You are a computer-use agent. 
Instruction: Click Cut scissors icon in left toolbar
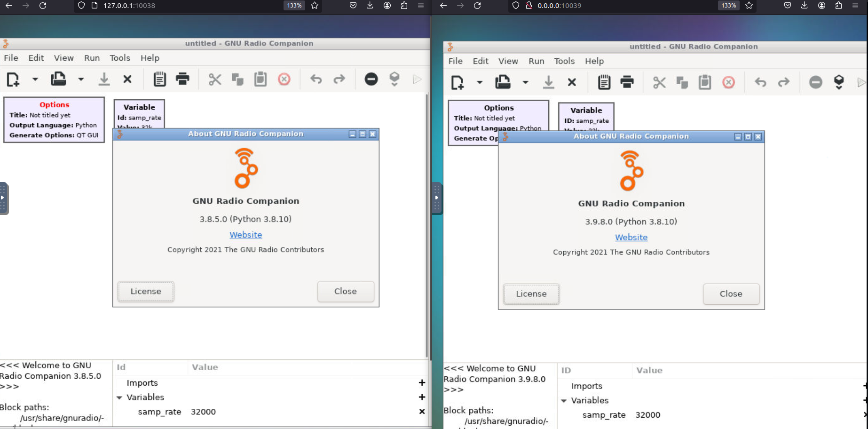tap(215, 79)
